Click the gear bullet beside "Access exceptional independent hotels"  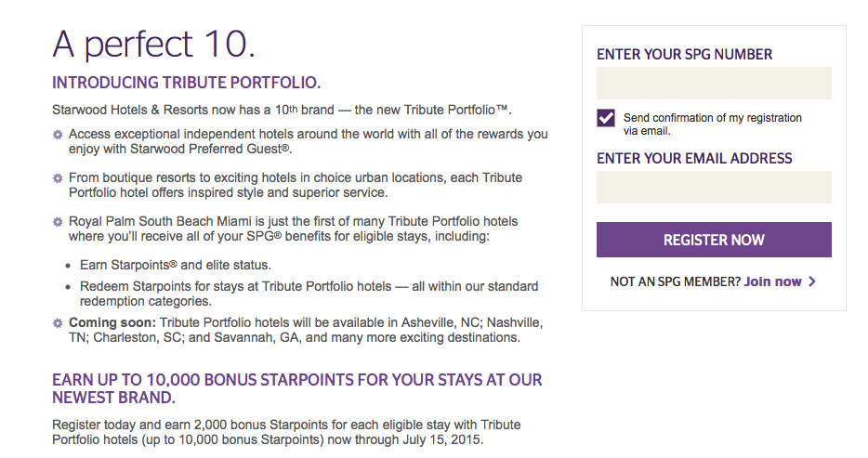[x=58, y=135]
